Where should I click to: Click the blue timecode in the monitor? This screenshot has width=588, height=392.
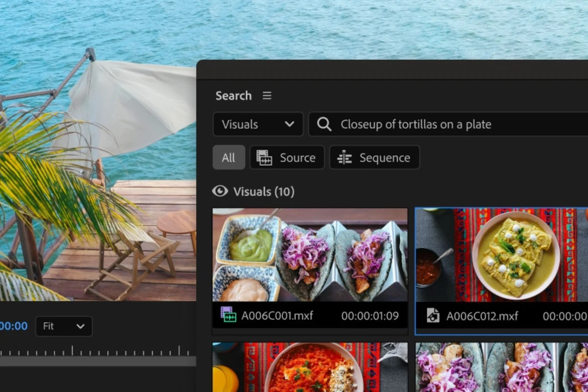[14, 326]
